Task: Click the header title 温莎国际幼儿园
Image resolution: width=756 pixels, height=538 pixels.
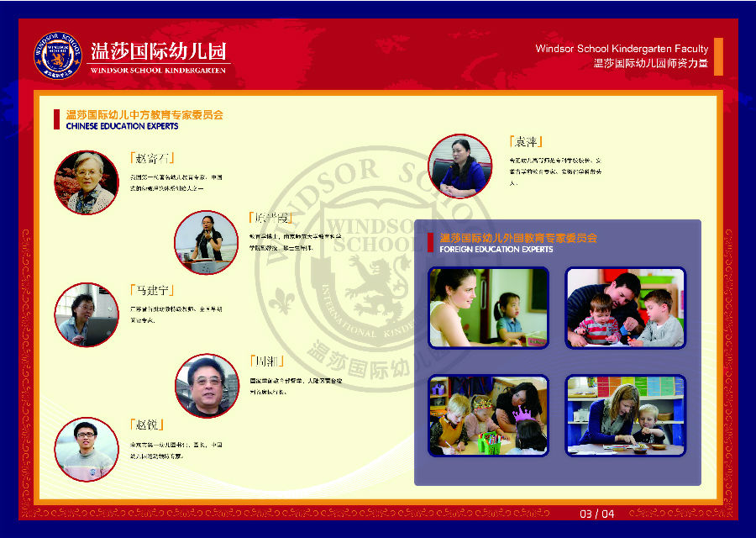Action: pyautogui.click(x=159, y=51)
